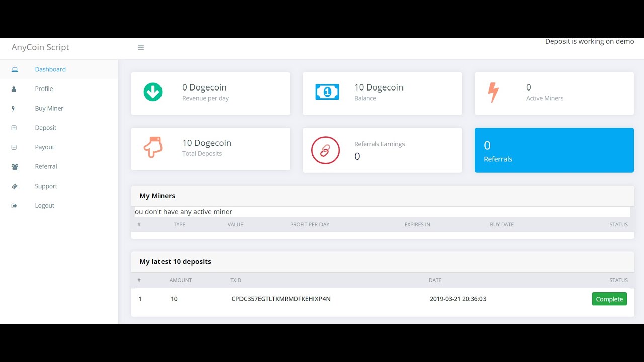Click the blue Referrals card
The width and height of the screenshot is (644, 362).
554,150
